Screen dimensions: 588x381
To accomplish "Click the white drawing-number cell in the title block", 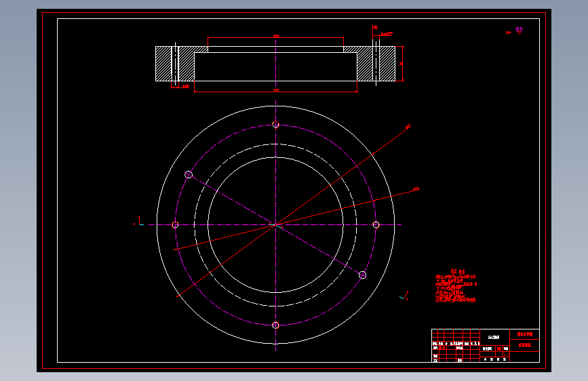I will coord(494,338).
